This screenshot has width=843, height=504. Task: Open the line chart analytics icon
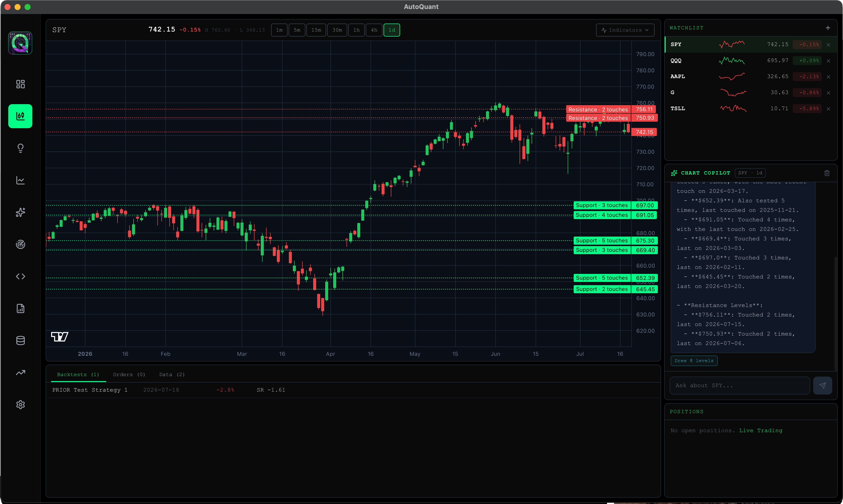point(20,180)
